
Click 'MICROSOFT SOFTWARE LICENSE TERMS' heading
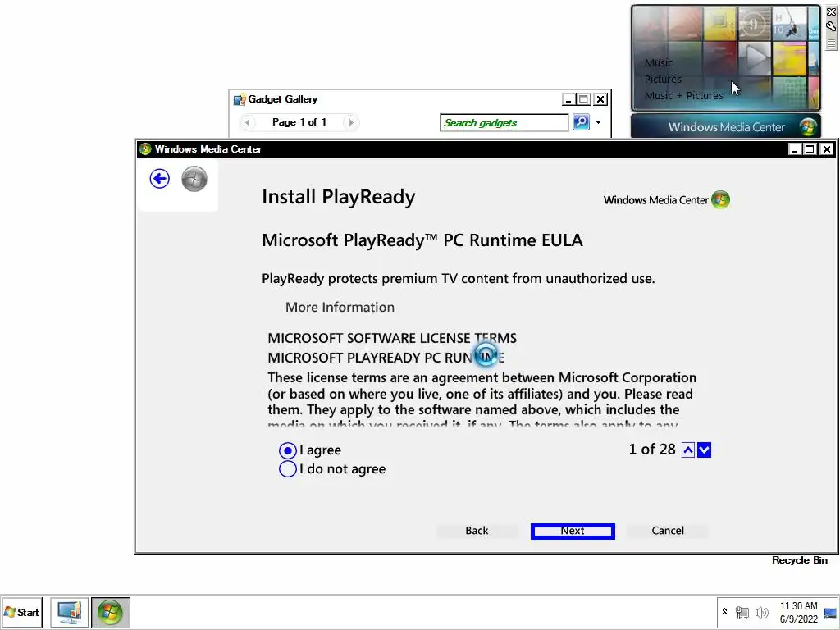(392, 338)
